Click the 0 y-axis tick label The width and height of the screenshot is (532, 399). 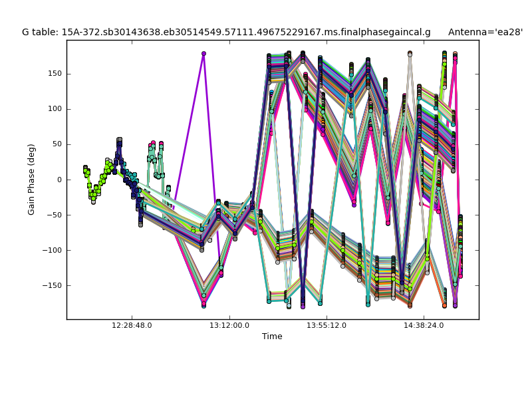(59, 180)
